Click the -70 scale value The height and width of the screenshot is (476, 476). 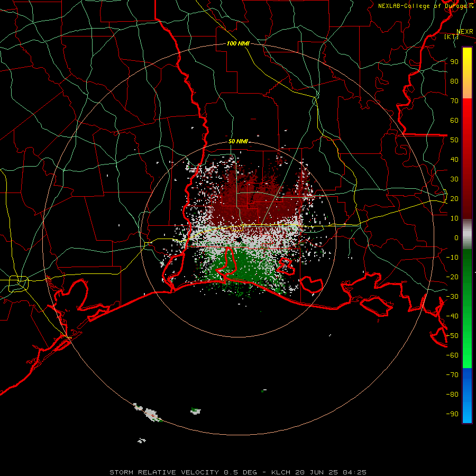click(x=452, y=375)
